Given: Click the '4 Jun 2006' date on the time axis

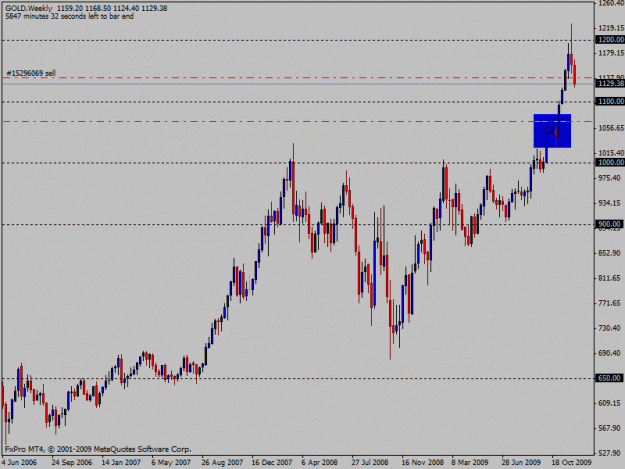Looking at the screenshot, I should (x=19, y=463).
